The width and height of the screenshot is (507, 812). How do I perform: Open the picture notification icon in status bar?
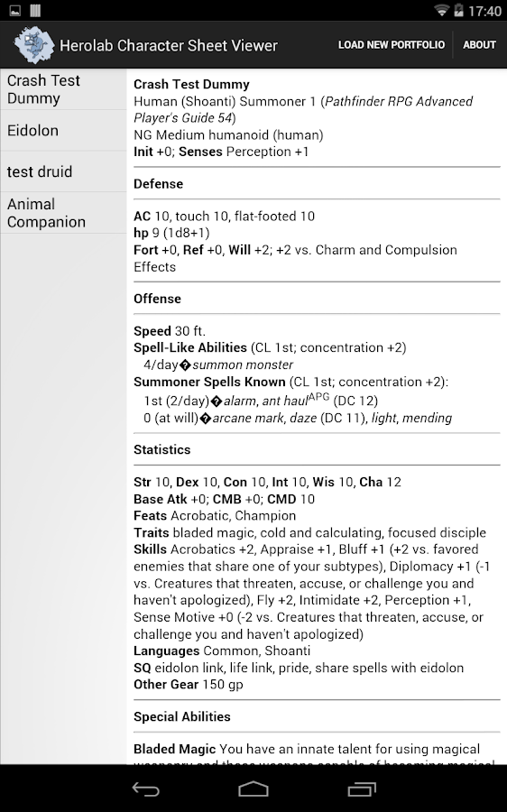pyautogui.click(x=15, y=10)
